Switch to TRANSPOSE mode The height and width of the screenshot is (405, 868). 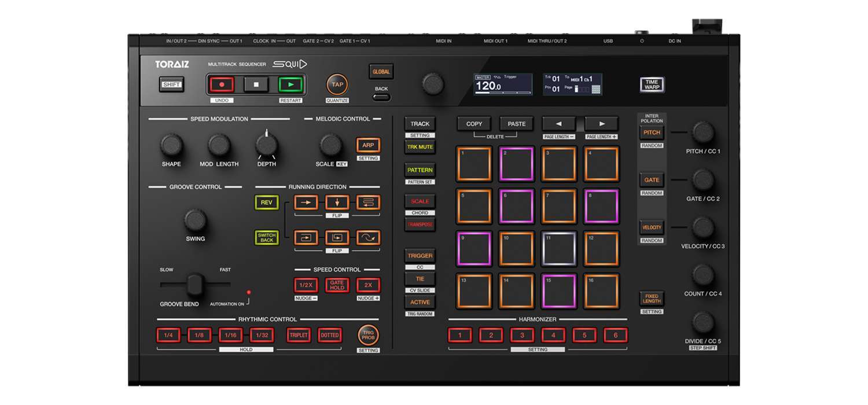click(x=420, y=224)
